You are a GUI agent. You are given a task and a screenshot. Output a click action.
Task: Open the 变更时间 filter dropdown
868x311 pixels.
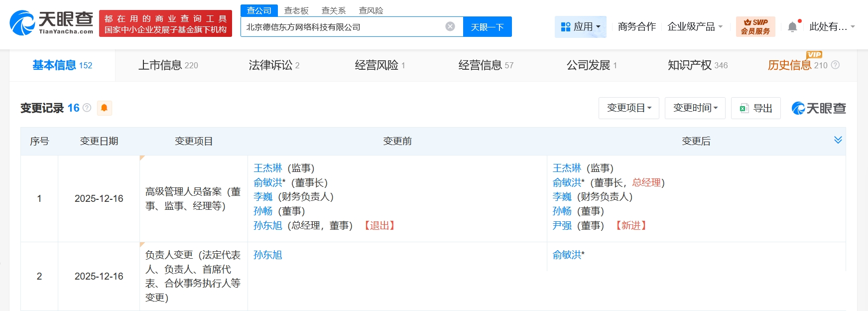[x=695, y=108]
